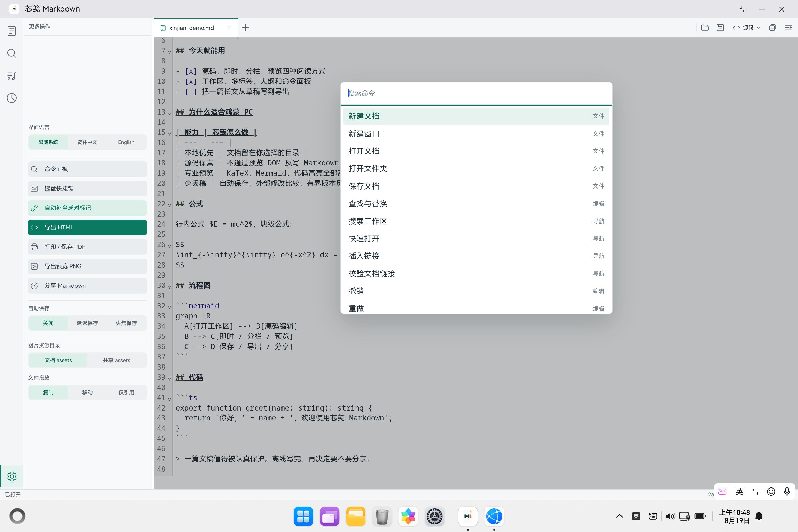The image size is (798, 532).
Task: Add a new tab with plus icon
Action: pos(245,27)
